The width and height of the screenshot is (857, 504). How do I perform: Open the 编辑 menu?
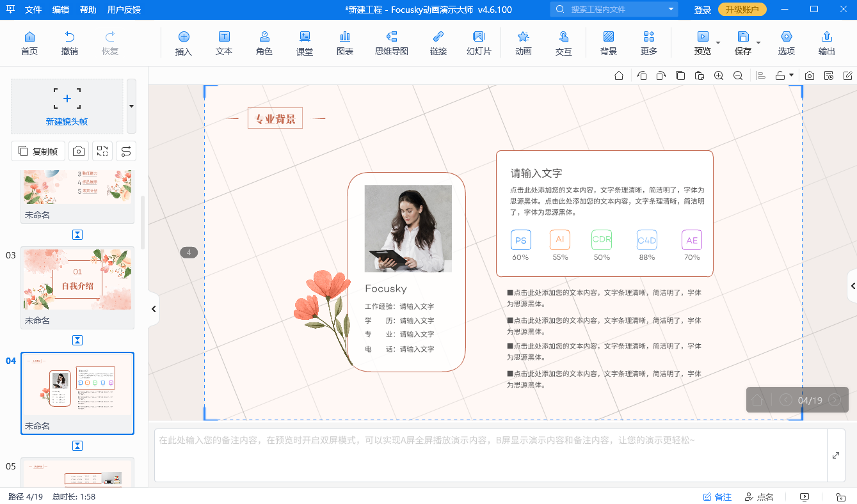point(61,10)
